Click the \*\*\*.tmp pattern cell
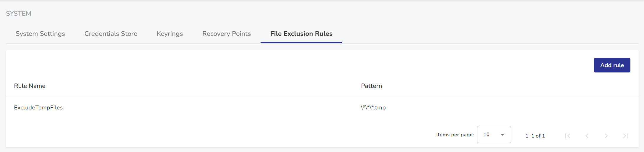 point(373,108)
